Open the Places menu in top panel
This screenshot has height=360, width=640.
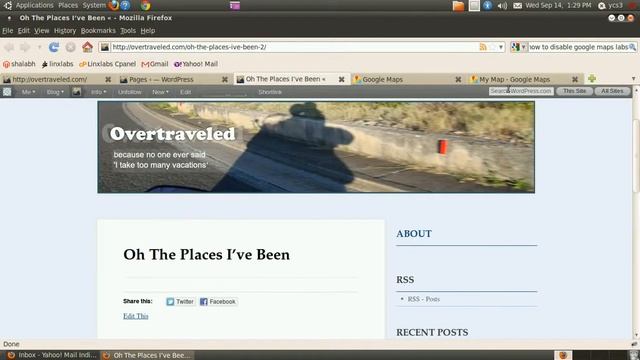click(68, 5)
